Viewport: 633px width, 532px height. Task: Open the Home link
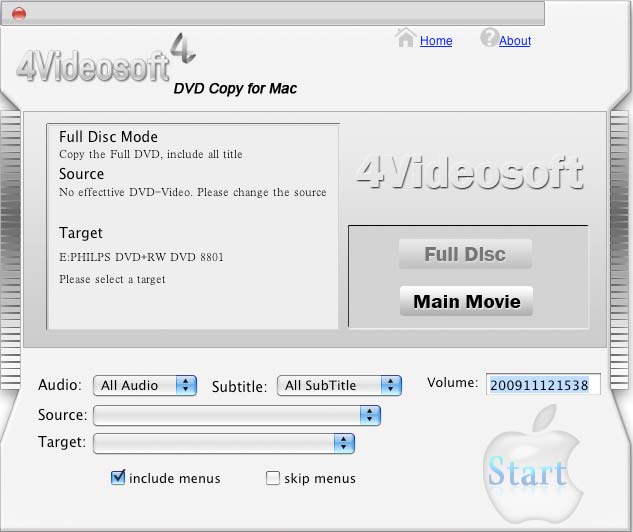[436, 41]
